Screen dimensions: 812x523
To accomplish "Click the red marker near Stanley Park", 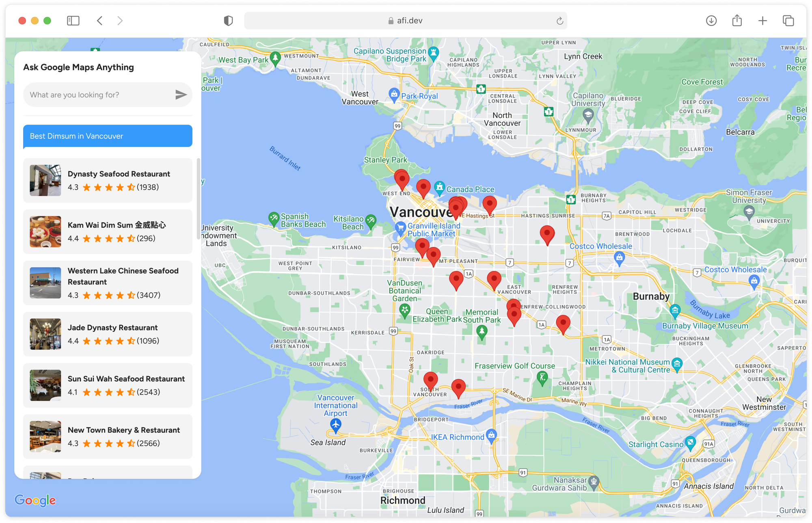I will (x=402, y=178).
